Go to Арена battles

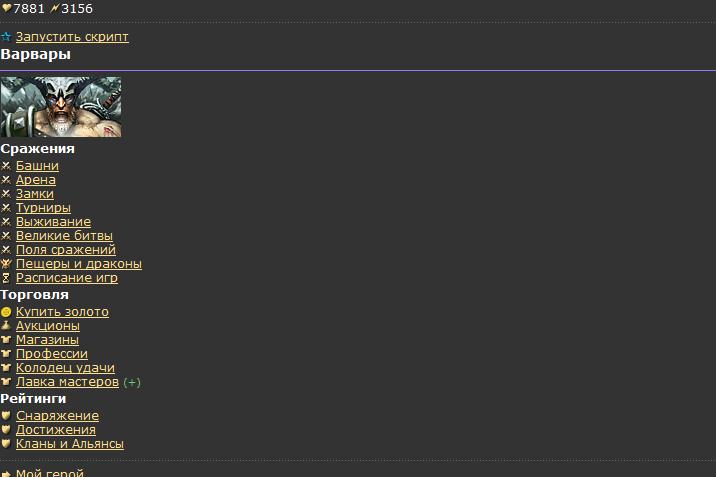click(x=36, y=180)
